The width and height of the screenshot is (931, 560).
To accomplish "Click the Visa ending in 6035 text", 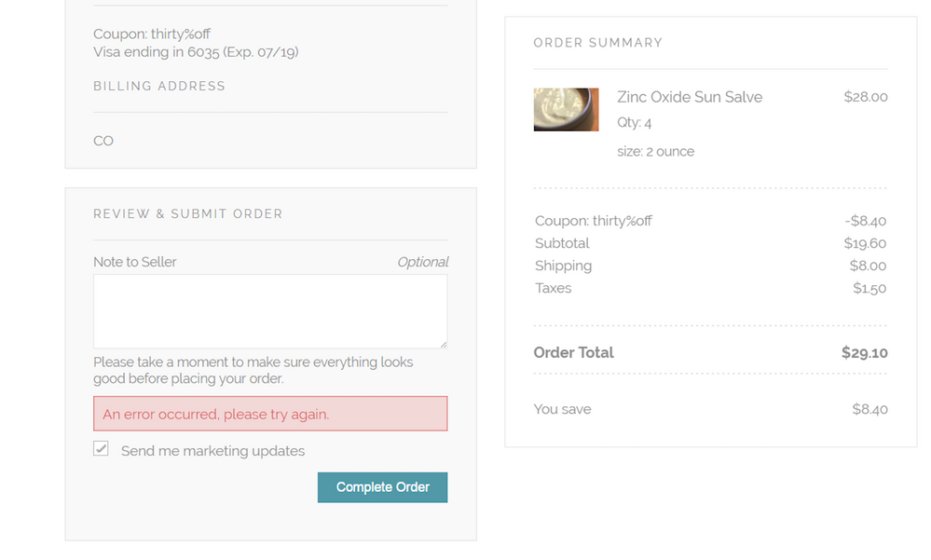I will (x=196, y=52).
